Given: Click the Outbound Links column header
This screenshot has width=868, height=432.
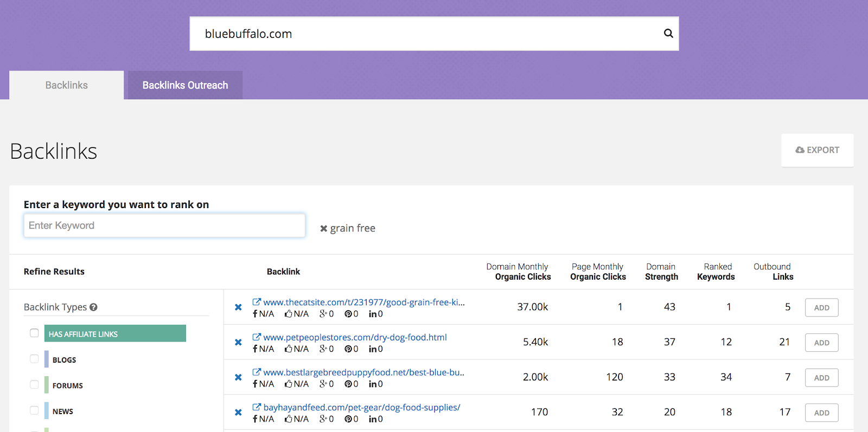Looking at the screenshot, I should tap(773, 272).
